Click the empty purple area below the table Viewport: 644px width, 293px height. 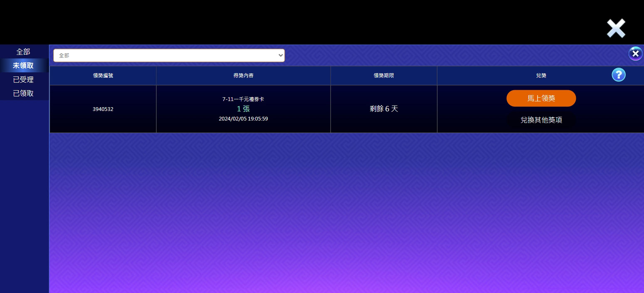345,212
